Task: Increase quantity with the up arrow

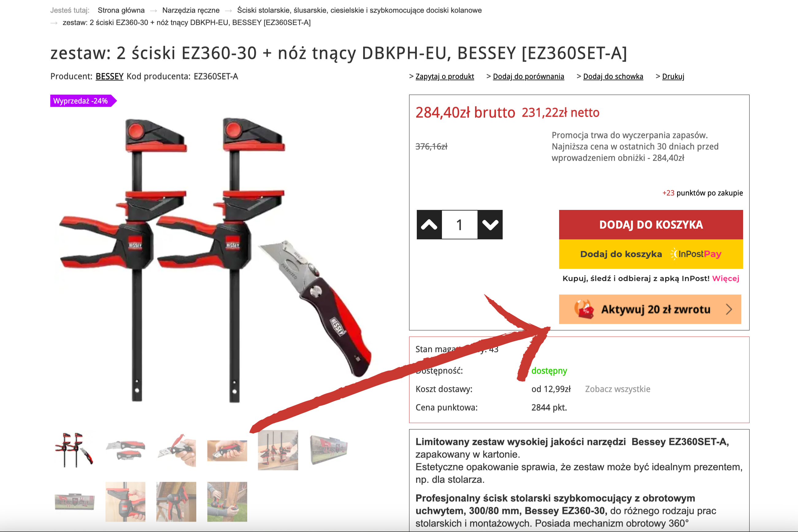Action: [x=429, y=225]
